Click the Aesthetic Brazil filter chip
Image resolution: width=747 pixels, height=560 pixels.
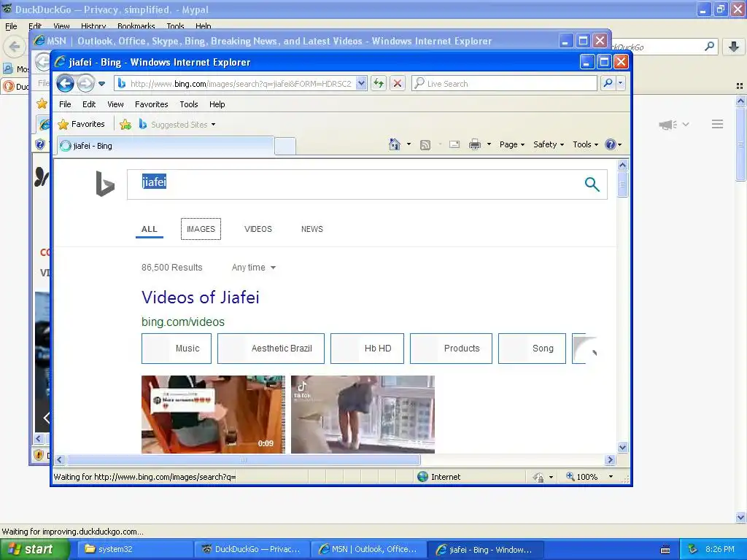pyautogui.click(x=271, y=349)
